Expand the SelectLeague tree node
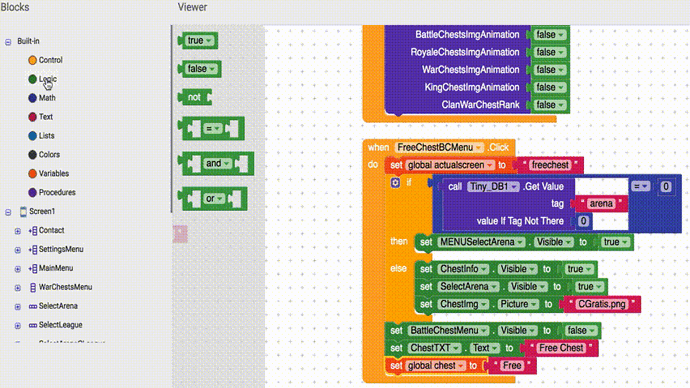The width and height of the screenshot is (690, 388). (x=18, y=326)
